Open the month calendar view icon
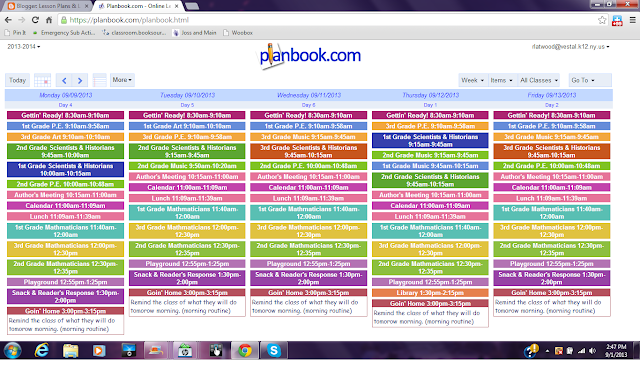 [x=42, y=80]
